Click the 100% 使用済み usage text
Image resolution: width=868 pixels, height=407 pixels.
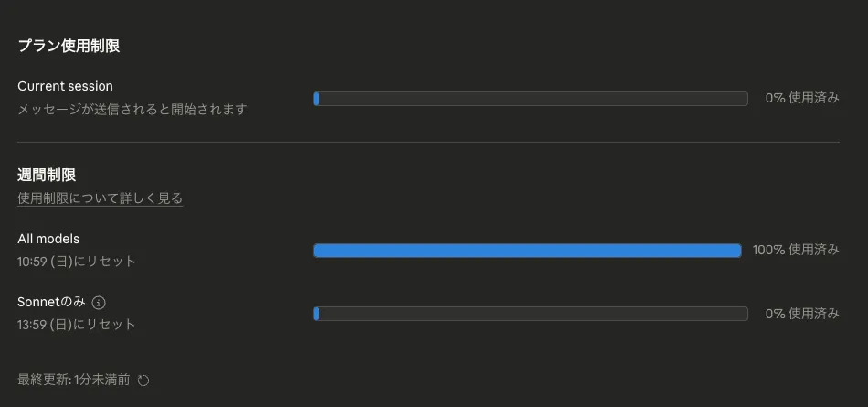[796, 250]
